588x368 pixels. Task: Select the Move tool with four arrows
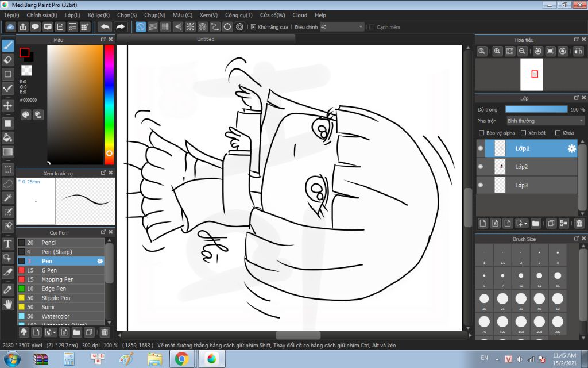8,106
